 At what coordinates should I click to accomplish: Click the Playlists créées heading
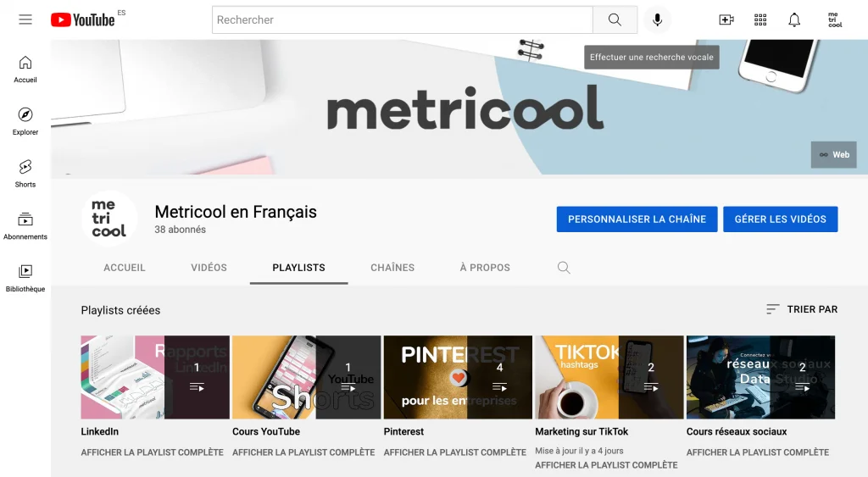coord(120,310)
